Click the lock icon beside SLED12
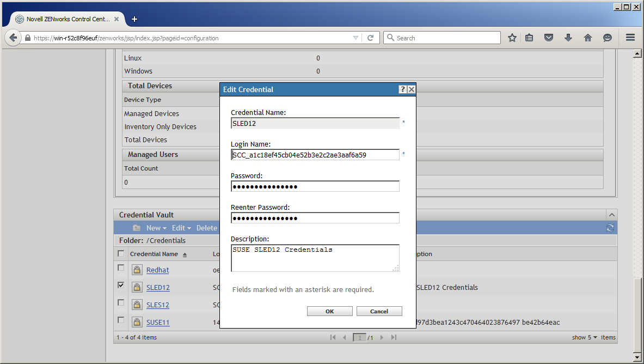 pyautogui.click(x=137, y=288)
